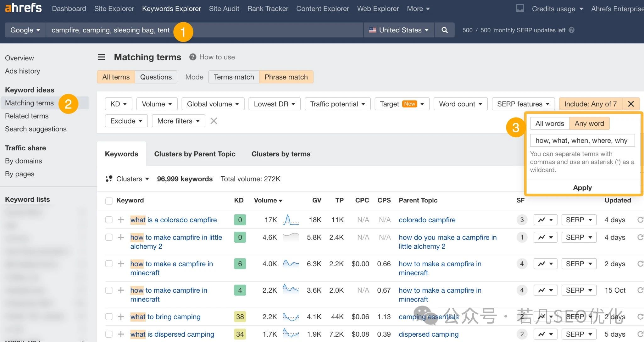Click the keyword search input box
The image size is (644, 342).
click(204, 30)
